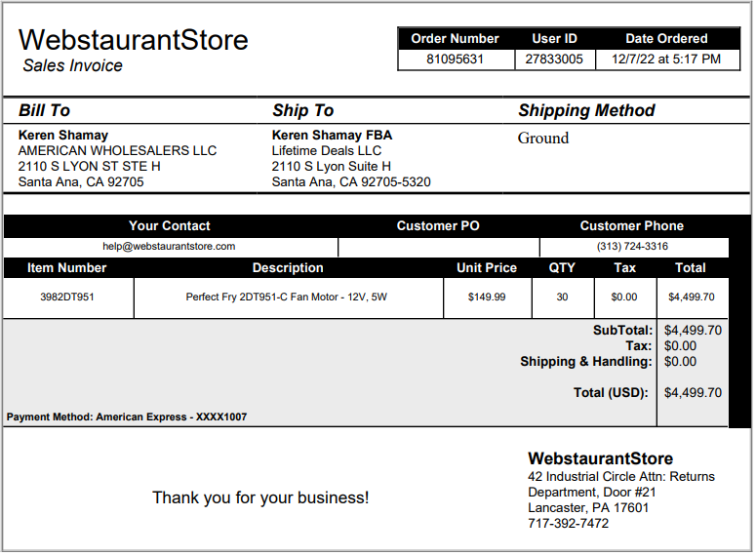Click the Ship To section heading
The height and width of the screenshot is (556, 756).
pos(303,111)
